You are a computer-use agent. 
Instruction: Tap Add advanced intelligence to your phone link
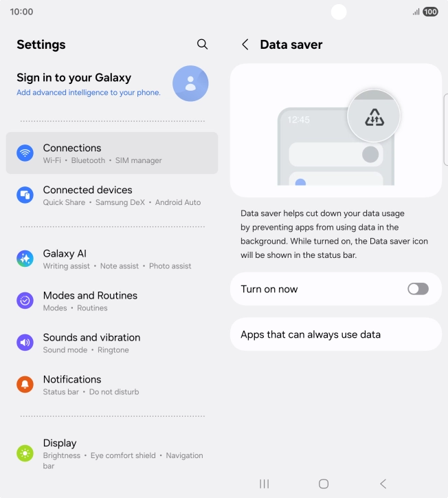[89, 92]
